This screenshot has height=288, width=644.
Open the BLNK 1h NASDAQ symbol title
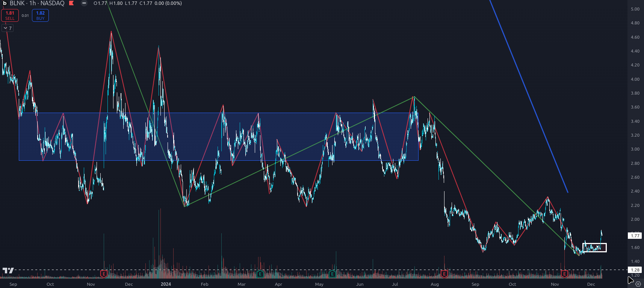pos(37,3)
